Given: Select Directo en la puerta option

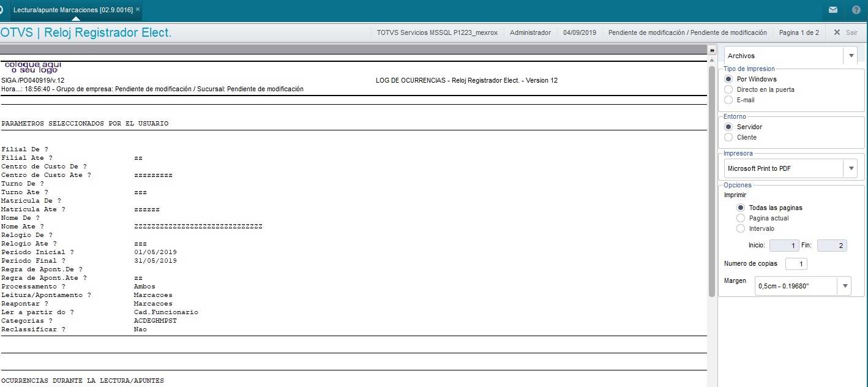Looking at the screenshot, I should coord(728,89).
